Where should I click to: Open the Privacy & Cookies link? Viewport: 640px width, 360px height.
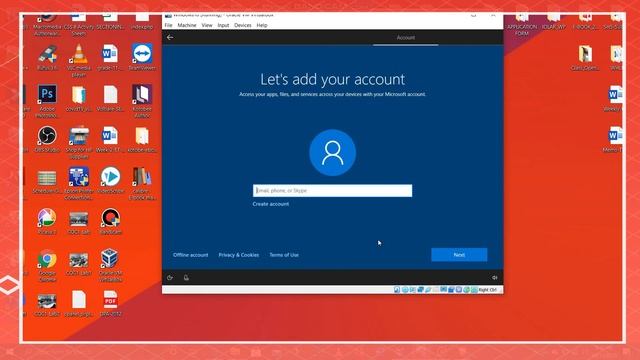239,255
